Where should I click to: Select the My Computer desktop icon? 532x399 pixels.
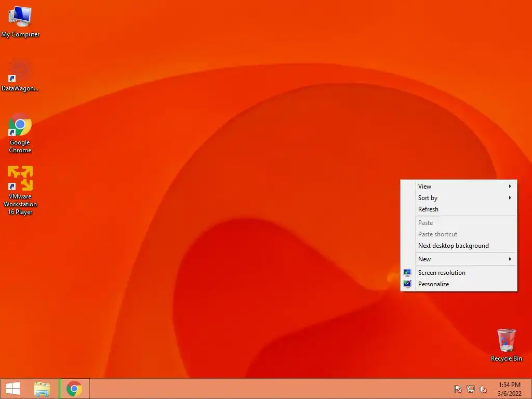[20, 21]
